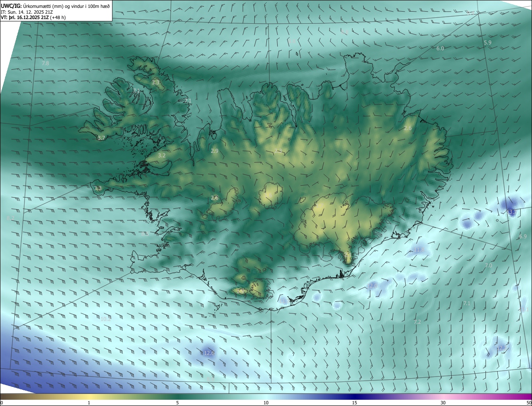The width and height of the screenshot is (532, 406).
Task: Click the 2.9 value label on the map
Action: (214, 151)
